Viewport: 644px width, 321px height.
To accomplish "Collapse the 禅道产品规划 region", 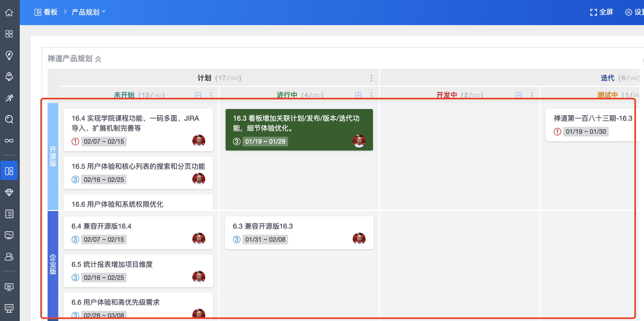I will [x=98, y=59].
